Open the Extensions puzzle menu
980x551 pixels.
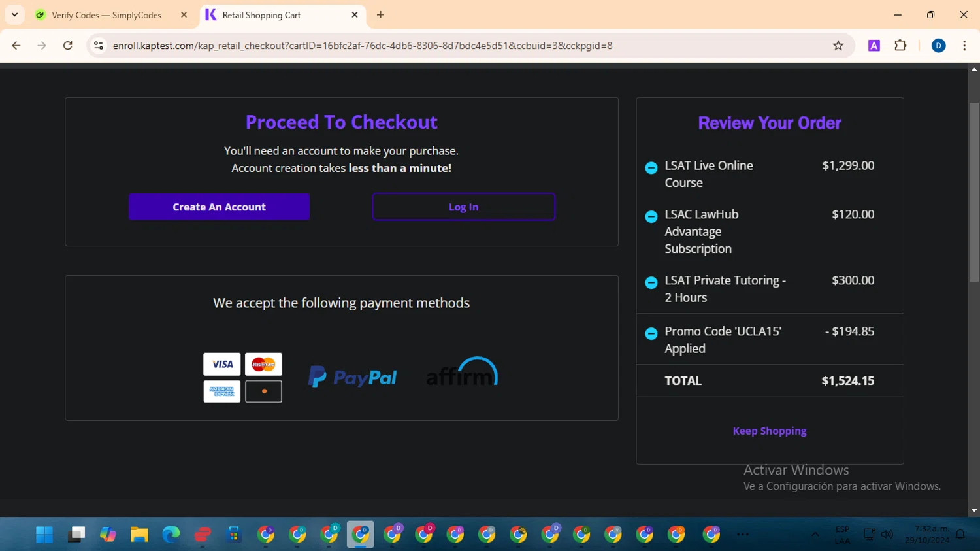pyautogui.click(x=900, y=46)
